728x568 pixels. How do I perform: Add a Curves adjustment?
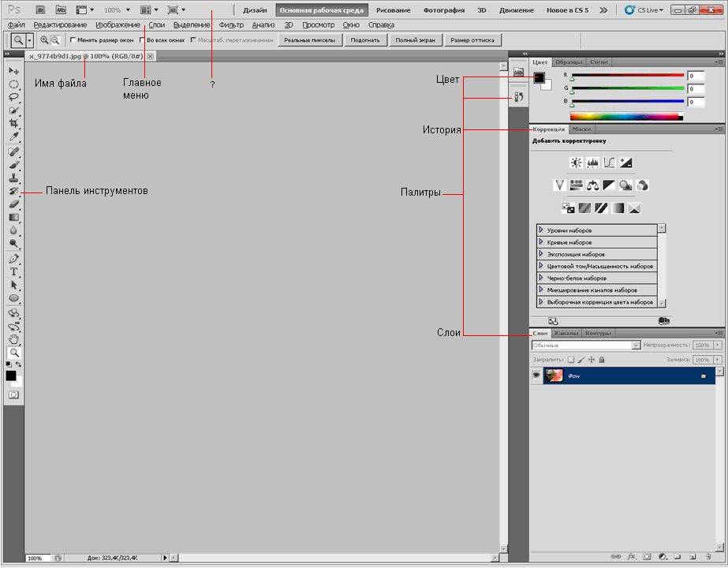(609, 163)
